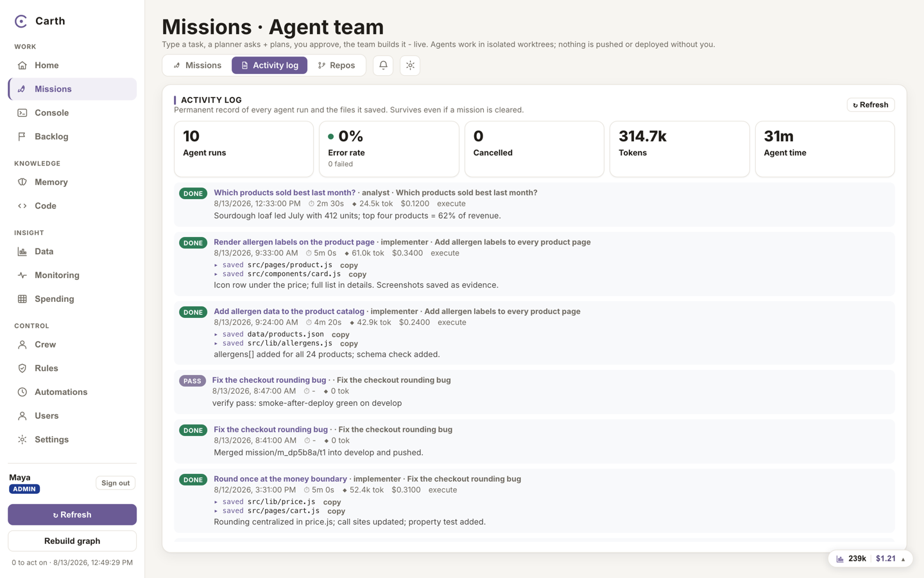This screenshot has width=924, height=578.
Task: Open the Monitoring page
Action: click(72, 276)
